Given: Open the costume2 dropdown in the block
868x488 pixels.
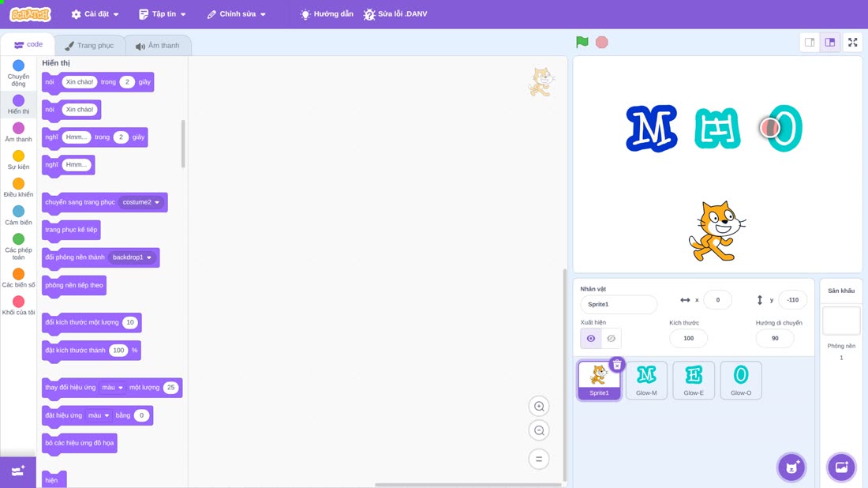Looking at the screenshot, I should click(141, 202).
